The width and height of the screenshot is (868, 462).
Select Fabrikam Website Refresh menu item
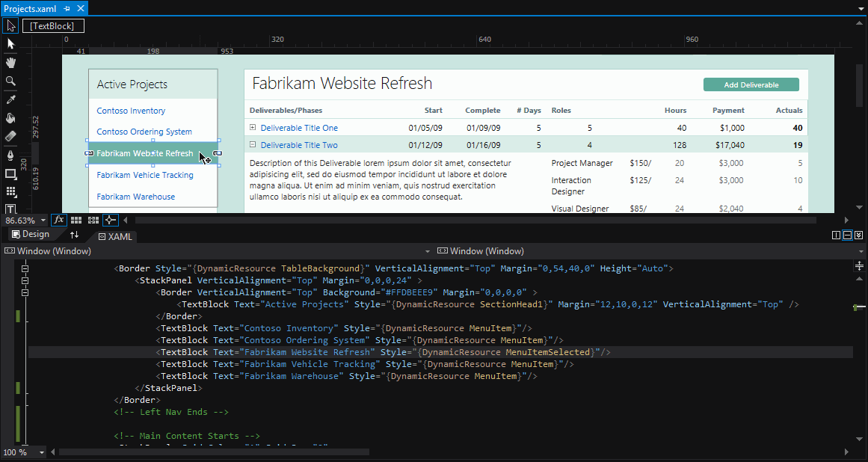click(153, 153)
